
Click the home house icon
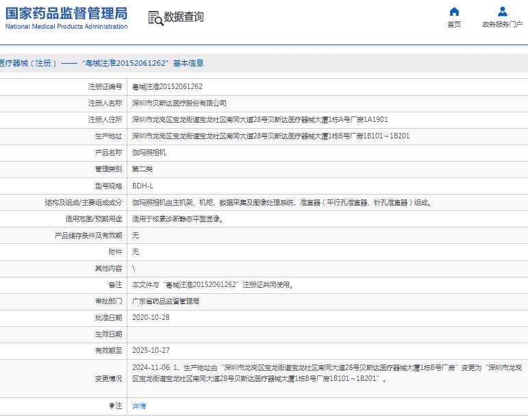point(454,12)
